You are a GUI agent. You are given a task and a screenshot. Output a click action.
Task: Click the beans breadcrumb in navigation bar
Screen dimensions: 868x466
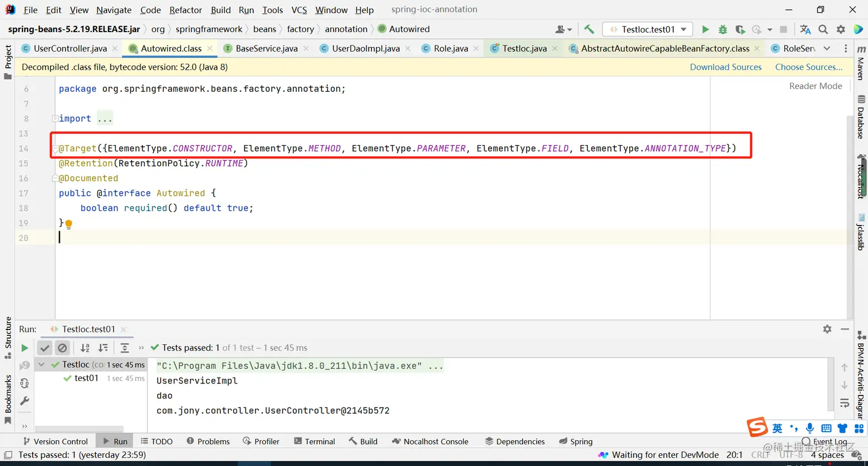click(265, 29)
